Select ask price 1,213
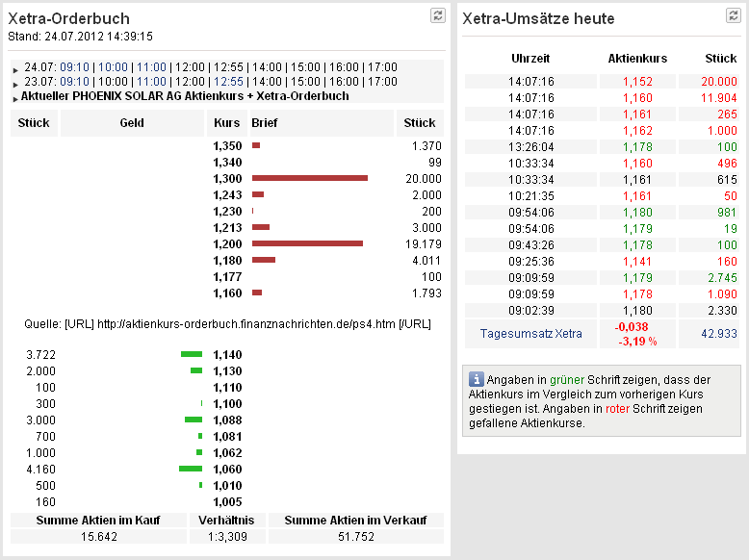This screenshot has width=749, height=560. tap(227, 228)
